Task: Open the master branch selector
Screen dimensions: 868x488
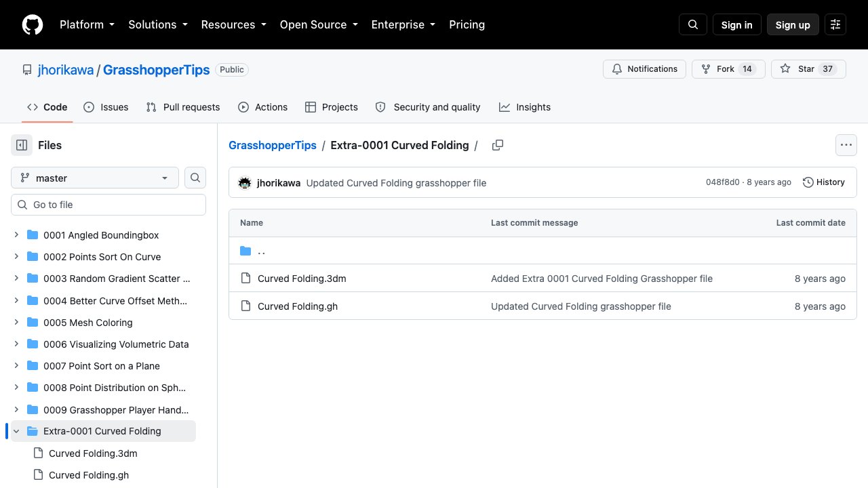Action: point(95,178)
